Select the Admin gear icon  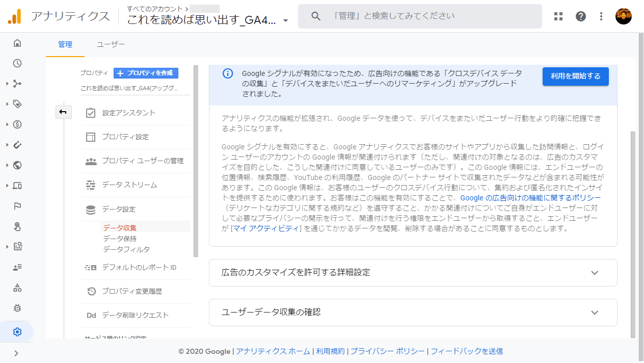pyautogui.click(x=17, y=332)
